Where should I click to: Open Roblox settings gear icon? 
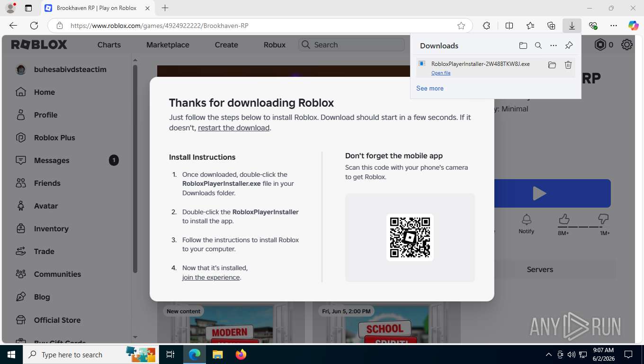click(627, 45)
